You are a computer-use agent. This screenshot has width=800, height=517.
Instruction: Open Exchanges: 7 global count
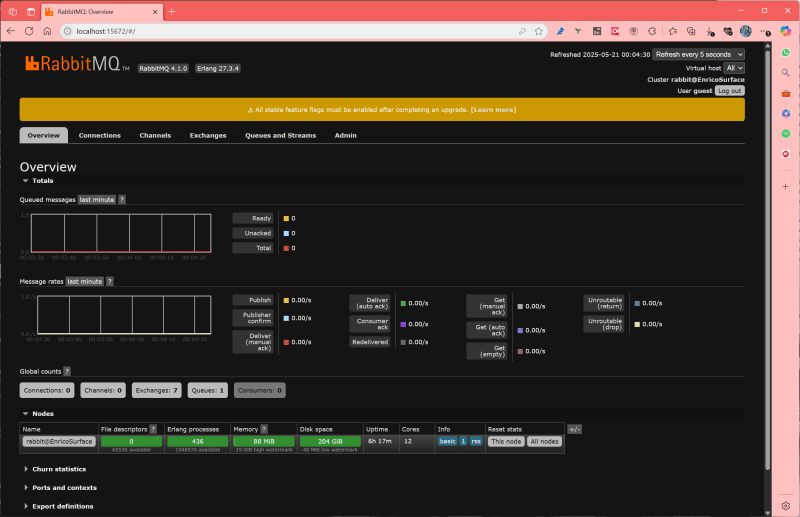pos(157,390)
